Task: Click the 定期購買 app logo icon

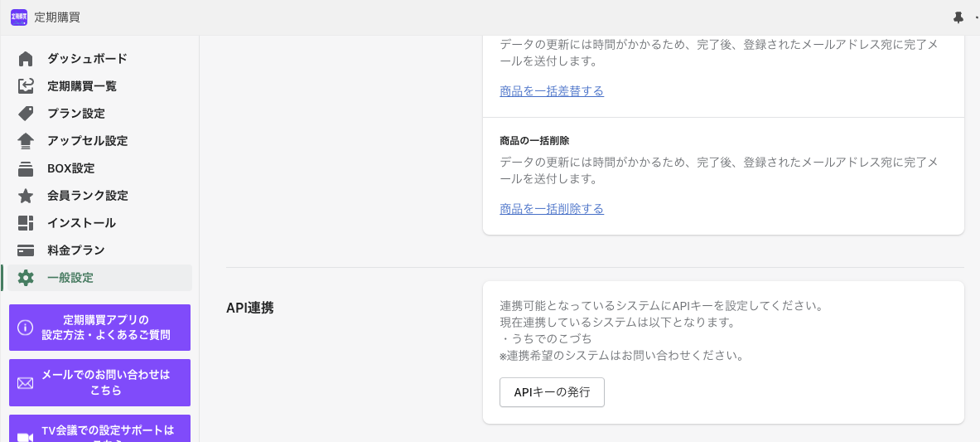Action: [18, 17]
